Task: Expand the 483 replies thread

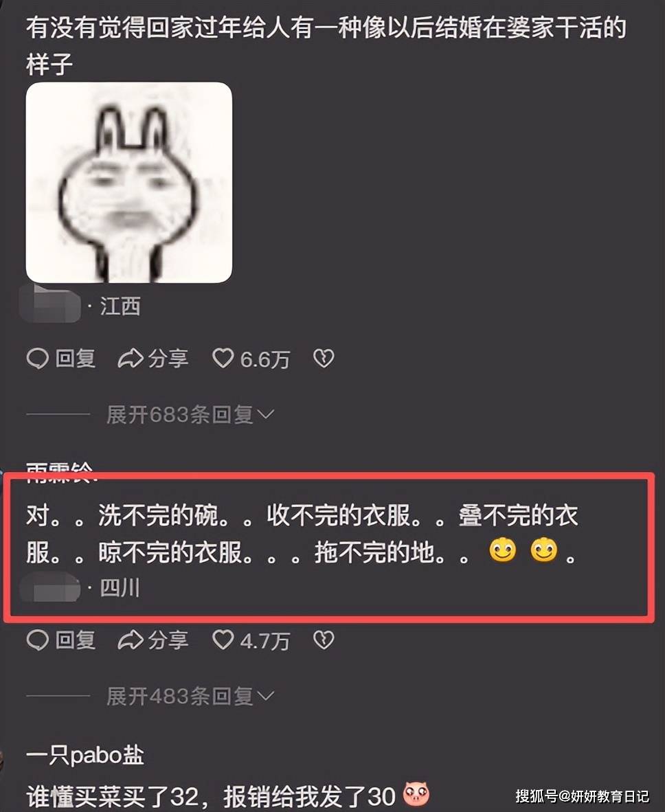Action: coord(190,697)
